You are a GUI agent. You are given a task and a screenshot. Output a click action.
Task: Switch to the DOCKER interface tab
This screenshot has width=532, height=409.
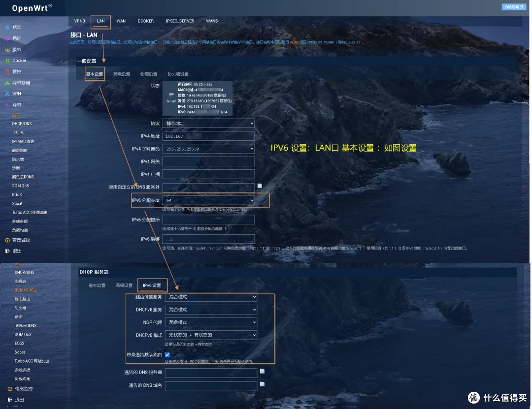[x=145, y=21]
